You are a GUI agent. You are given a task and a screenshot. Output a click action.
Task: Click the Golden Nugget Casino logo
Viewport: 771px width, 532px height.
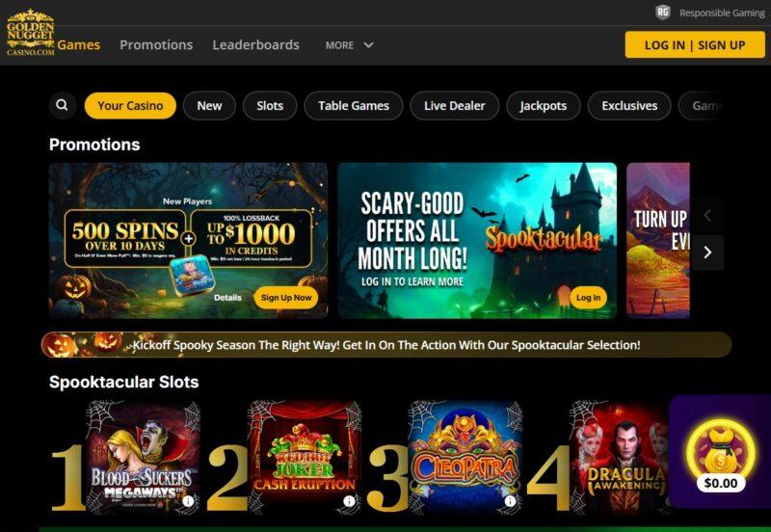[x=31, y=33]
